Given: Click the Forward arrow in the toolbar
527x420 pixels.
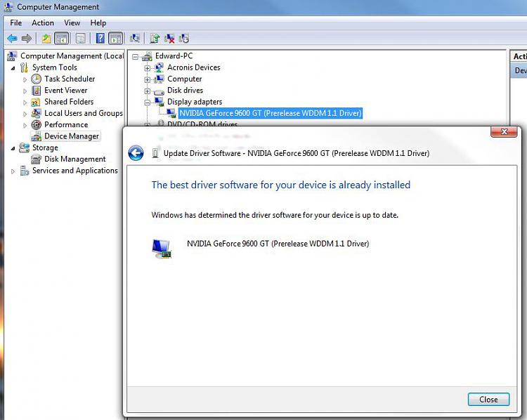Looking at the screenshot, I should [27, 39].
